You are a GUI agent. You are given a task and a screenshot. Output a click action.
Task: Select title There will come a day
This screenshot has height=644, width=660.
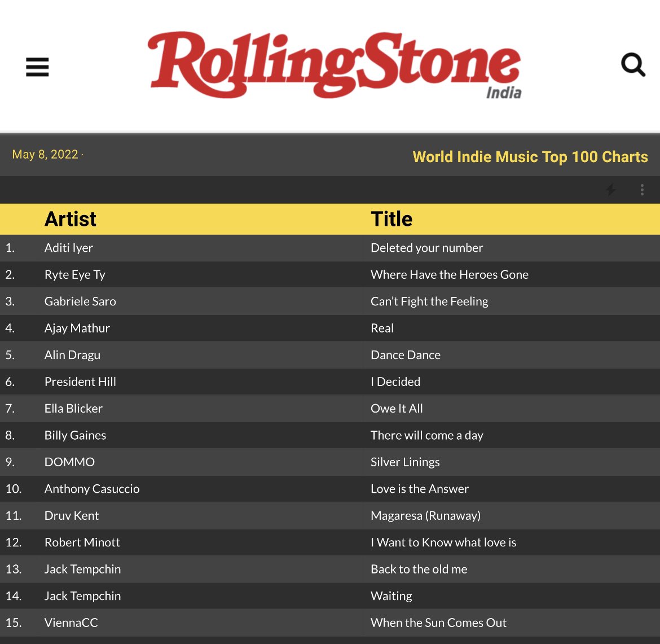pos(427,435)
